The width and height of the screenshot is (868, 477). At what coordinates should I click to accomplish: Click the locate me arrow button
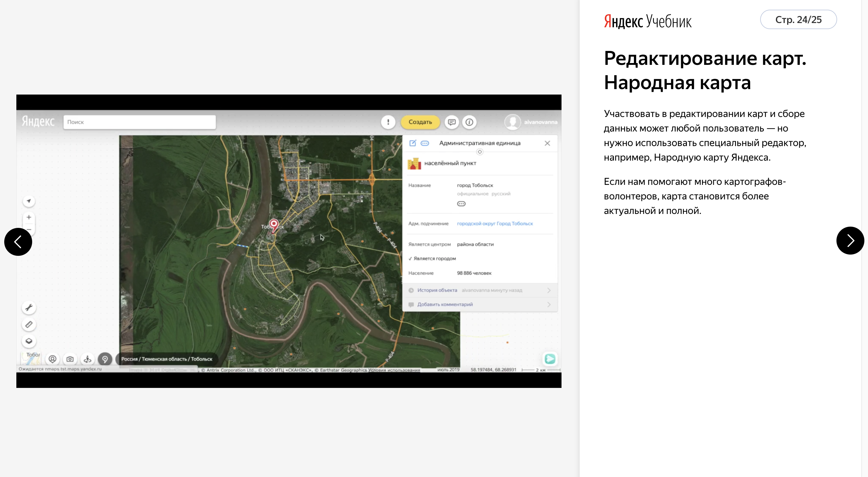(29, 201)
